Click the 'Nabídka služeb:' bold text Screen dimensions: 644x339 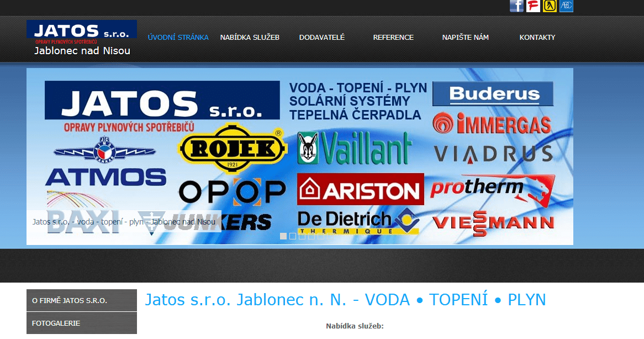click(x=355, y=326)
